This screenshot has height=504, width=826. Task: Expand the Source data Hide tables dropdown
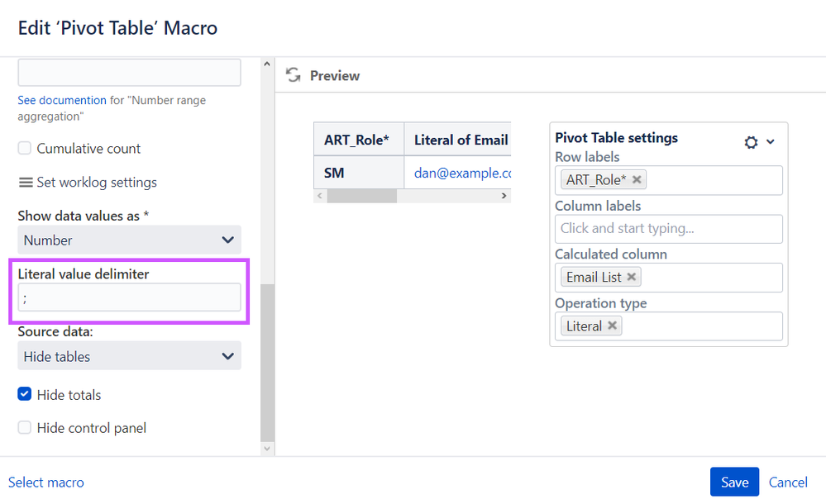coord(129,357)
